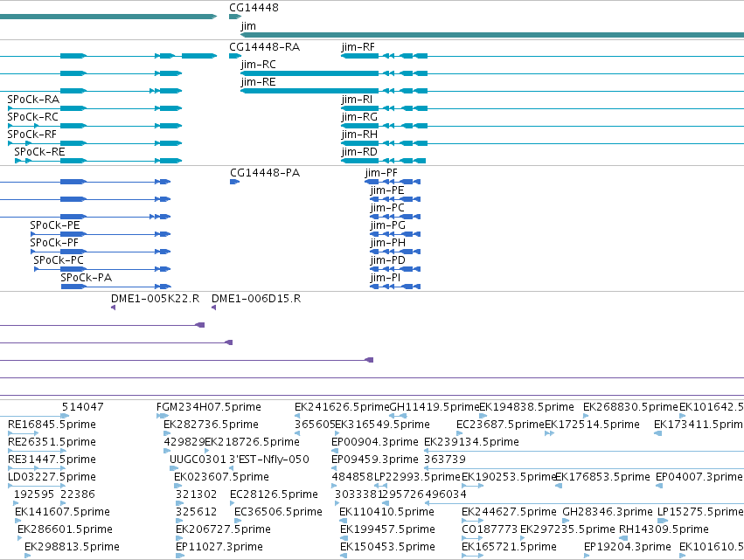
Task: Select the SPoCk-PE protein label
Action: pos(55,225)
